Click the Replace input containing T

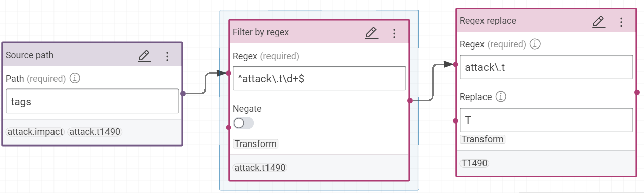tap(546, 120)
